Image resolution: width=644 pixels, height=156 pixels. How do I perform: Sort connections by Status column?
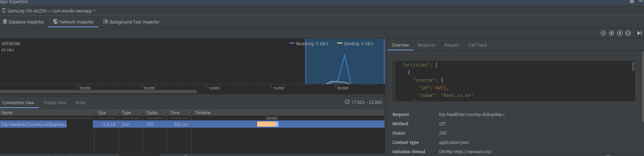tap(155, 113)
